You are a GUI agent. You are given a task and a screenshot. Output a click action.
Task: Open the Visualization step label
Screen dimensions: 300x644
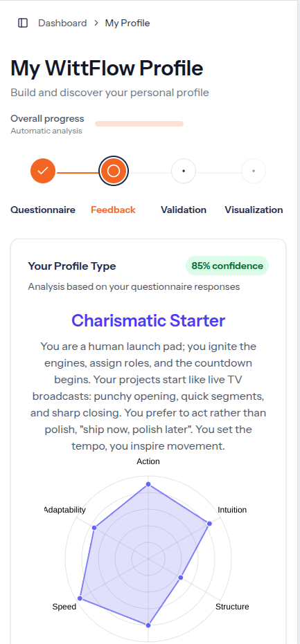254,210
